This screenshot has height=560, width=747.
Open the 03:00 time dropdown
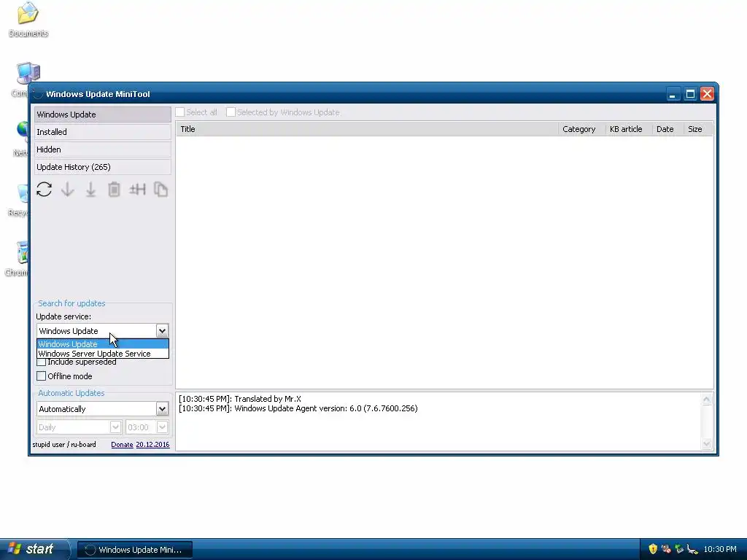coord(162,427)
